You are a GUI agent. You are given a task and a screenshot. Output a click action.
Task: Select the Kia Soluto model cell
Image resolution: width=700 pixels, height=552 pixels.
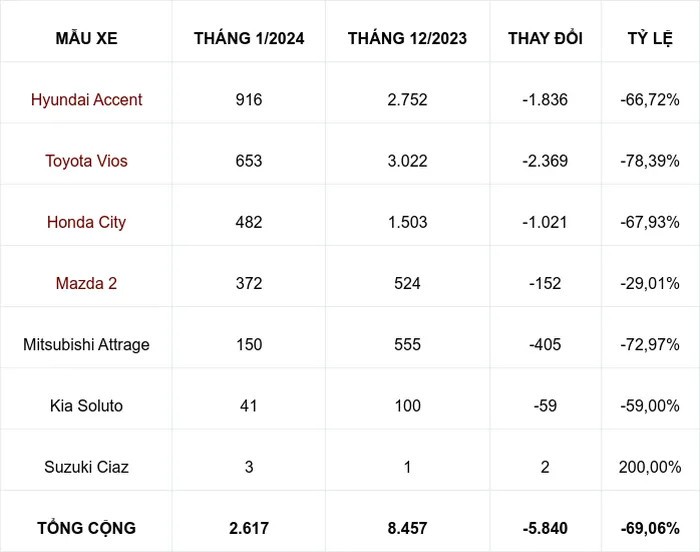tap(86, 406)
